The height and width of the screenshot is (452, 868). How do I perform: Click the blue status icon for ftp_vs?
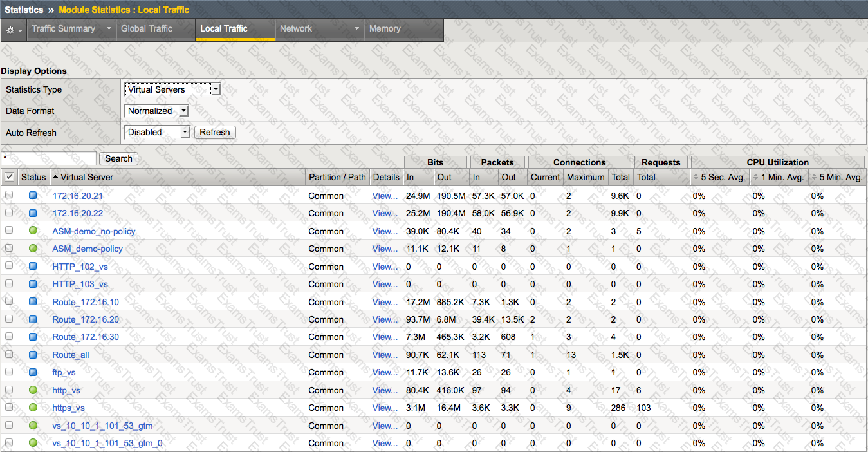coord(33,372)
